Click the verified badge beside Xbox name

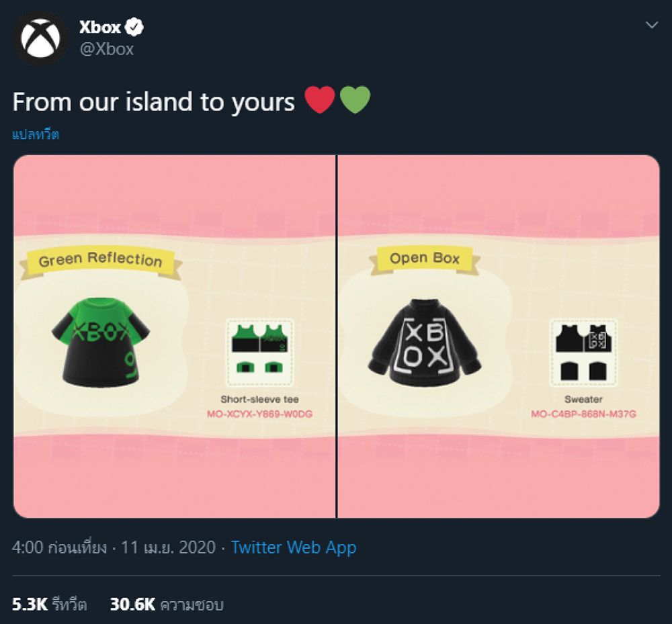(135, 28)
